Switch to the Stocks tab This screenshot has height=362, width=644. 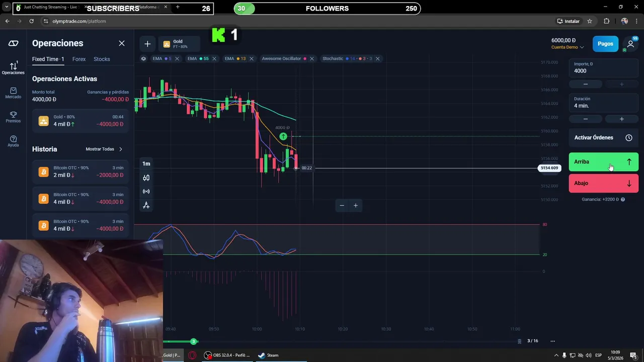[x=102, y=59]
